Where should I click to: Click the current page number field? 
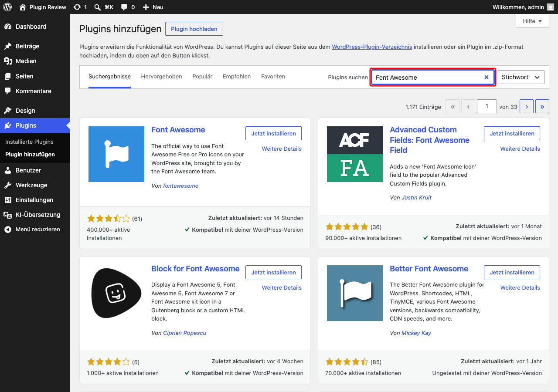[x=487, y=106]
